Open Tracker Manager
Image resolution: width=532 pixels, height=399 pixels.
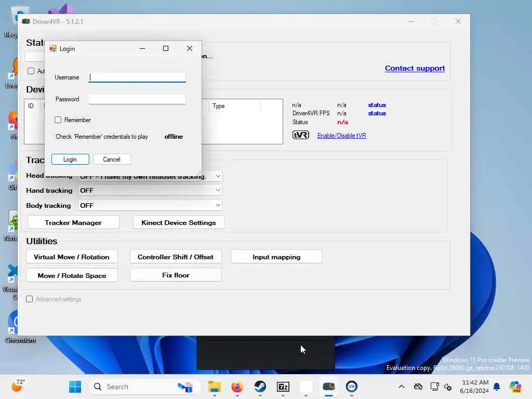click(x=73, y=222)
